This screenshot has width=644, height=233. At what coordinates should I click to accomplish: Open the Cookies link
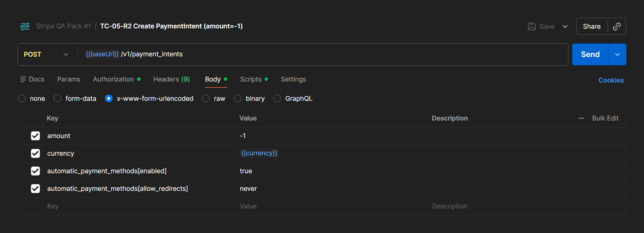tap(611, 80)
